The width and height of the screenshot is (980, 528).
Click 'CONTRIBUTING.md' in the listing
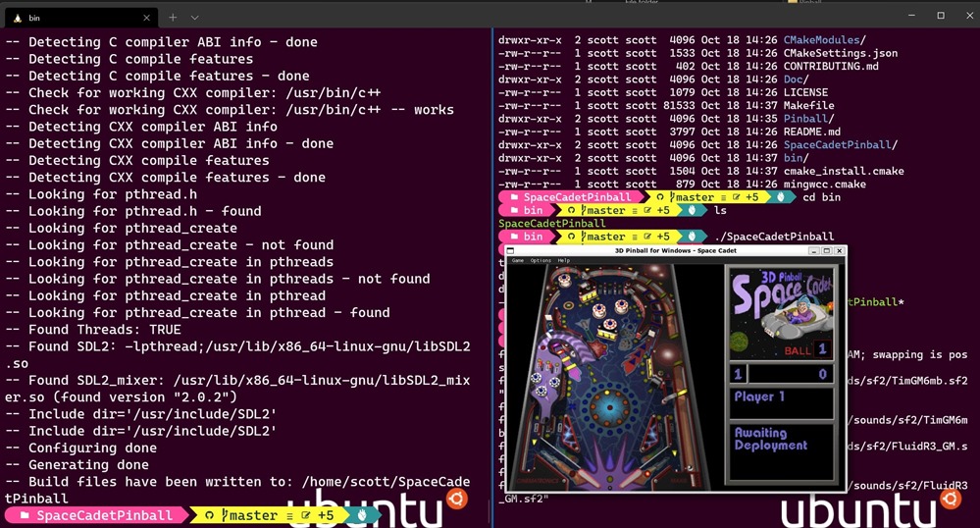(831, 67)
